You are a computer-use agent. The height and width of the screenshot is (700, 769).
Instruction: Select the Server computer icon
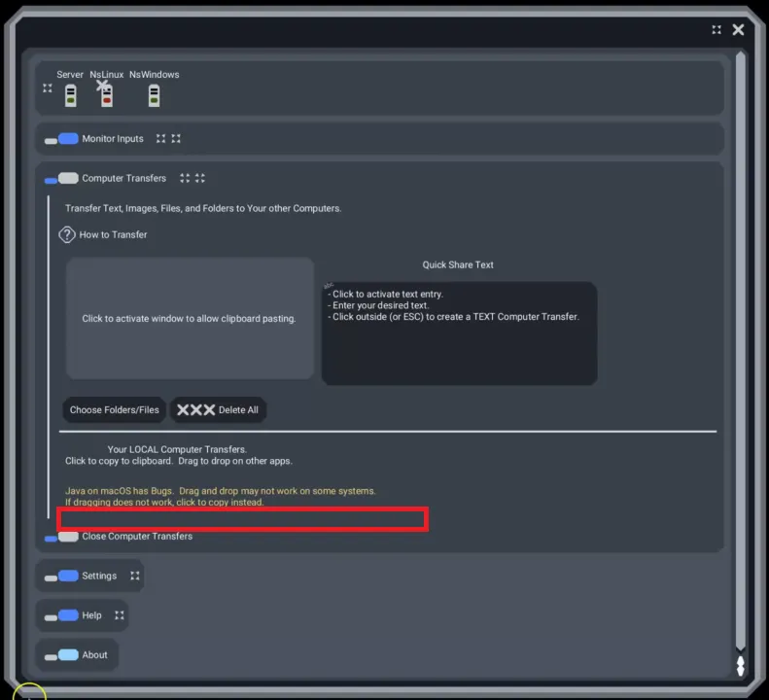coord(71,95)
